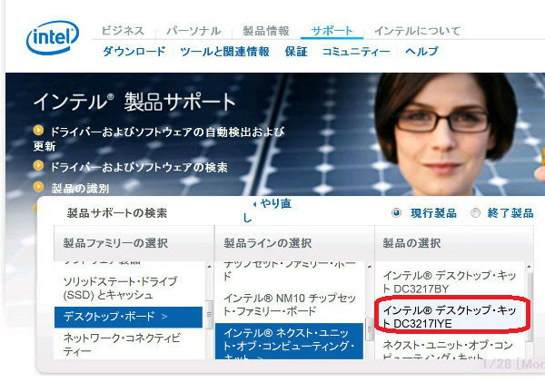
Task: Select インテル NM10 チップセット・ファミリー・ボード line
Action: coord(290,305)
